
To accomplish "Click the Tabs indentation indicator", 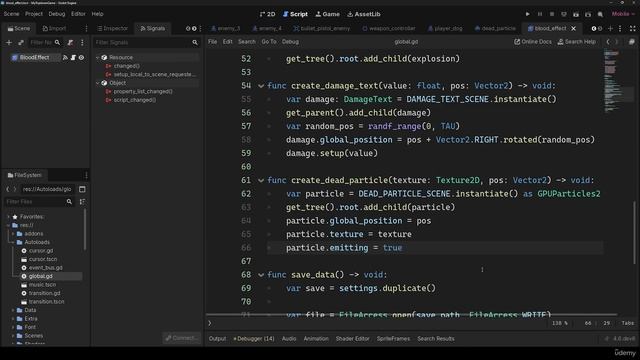I will click(628, 323).
